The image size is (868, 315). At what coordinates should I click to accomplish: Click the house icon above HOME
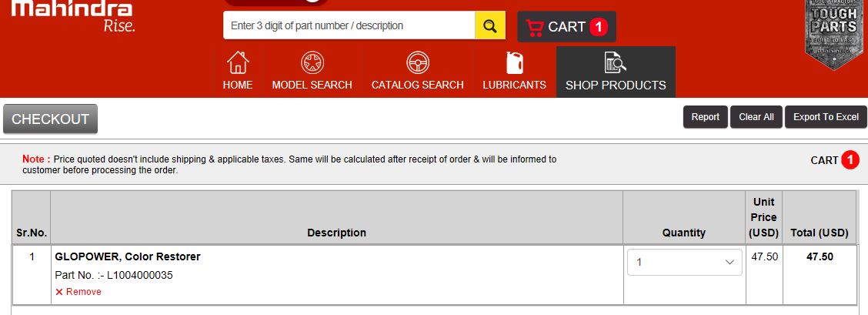[238, 62]
